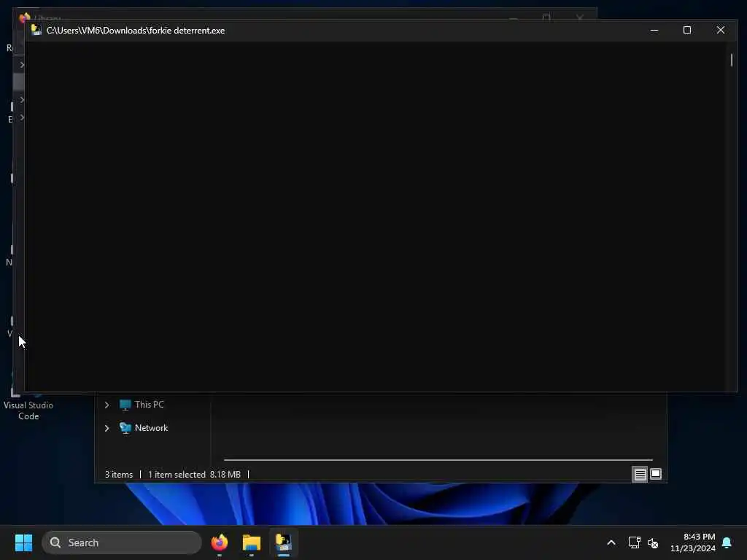Open the network status tray icon

(x=634, y=542)
